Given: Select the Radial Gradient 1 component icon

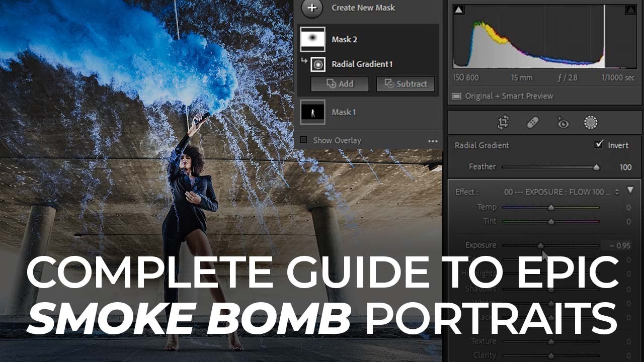Looking at the screenshot, I should tap(318, 64).
